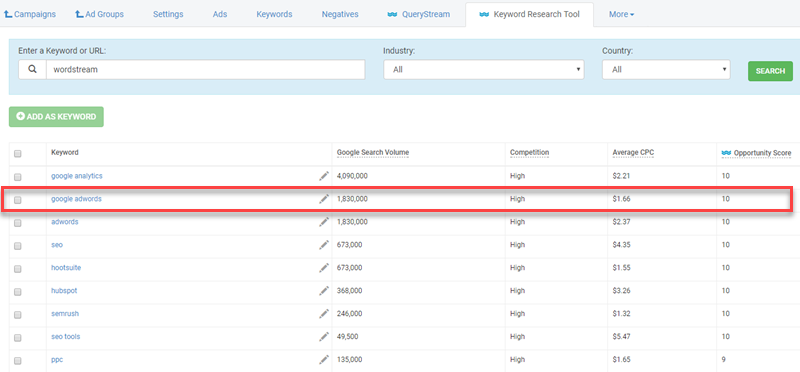The image size is (800, 372).
Task: Click the 246,000 search volume cell
Action: [349, 314]
